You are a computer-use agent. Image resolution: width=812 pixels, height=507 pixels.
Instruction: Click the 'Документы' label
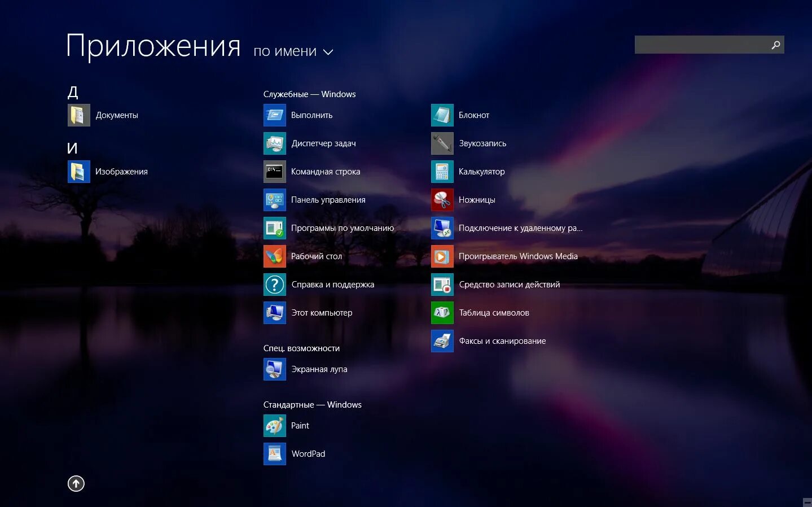(117, 115)
